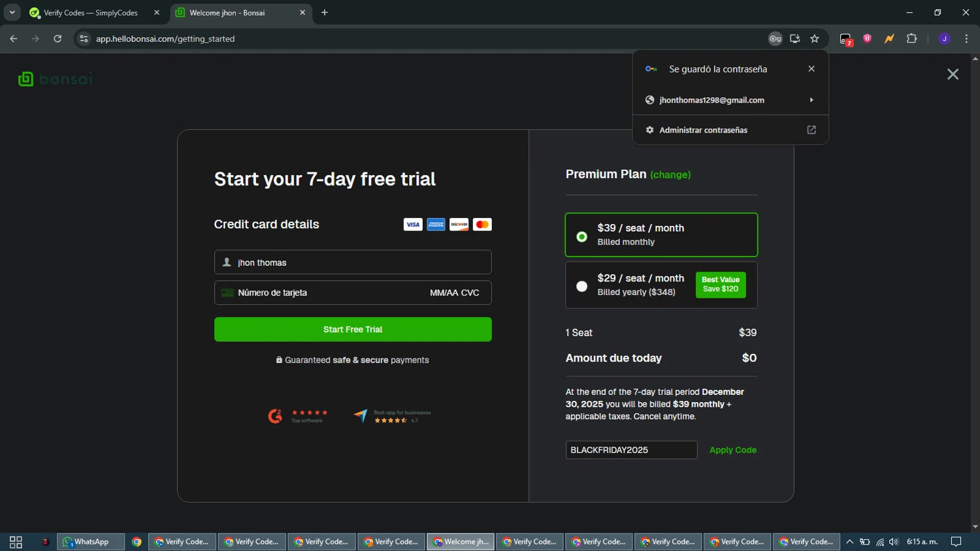The height and width of the screenshot is (551, 980).
Task: Open the Wi-Fi network tray icon
Action: [880, 542]
